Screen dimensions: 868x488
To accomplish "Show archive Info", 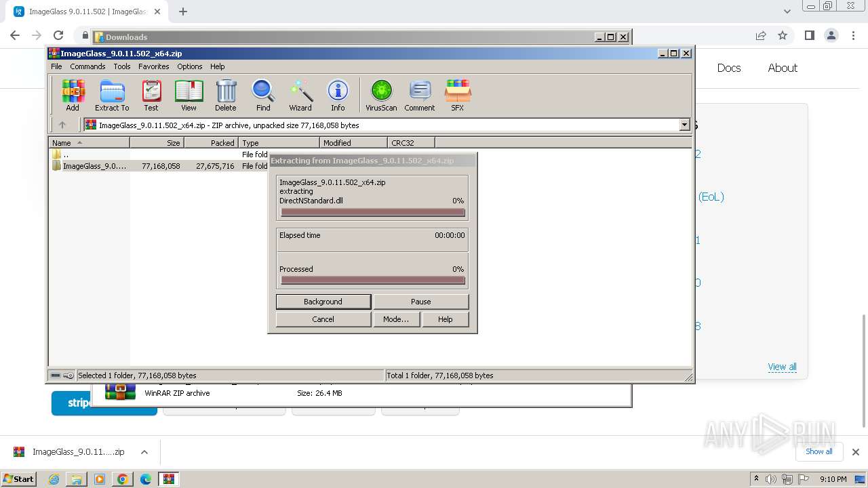I will (338, 95).
